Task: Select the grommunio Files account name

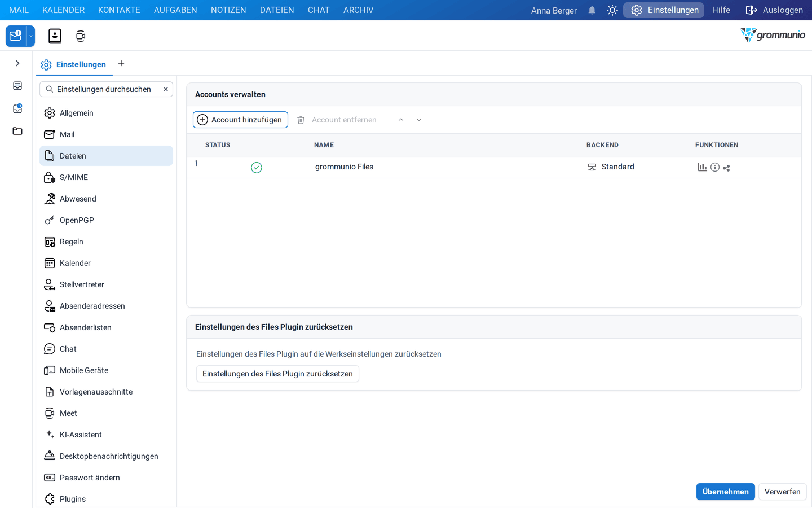Action: [x=344, y=167]
